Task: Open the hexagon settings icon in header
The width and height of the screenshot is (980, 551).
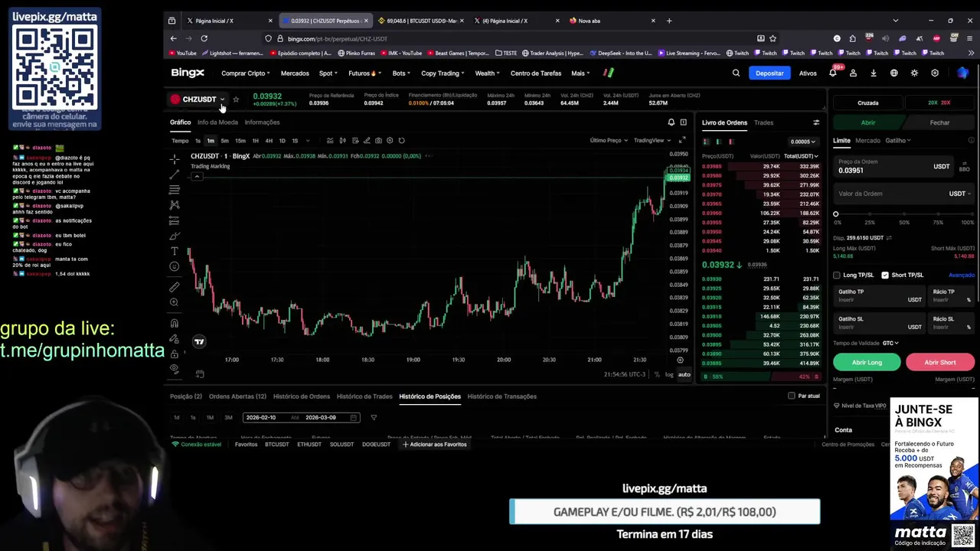Action: 935,73
